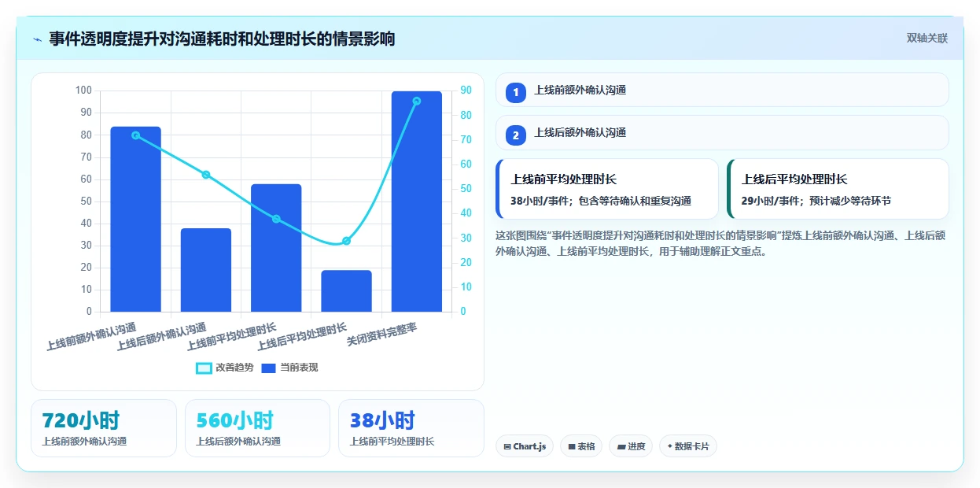Screen dimensions: 980x488
Task: Click the x-axis label 关闭资料完整率
Action: pos(382,335)
